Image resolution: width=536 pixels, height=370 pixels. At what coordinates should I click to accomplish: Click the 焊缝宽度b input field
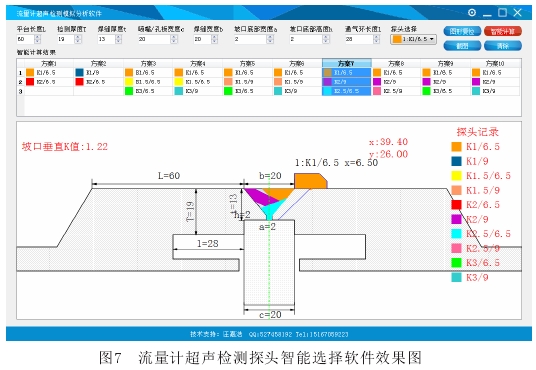click(202, 39)
